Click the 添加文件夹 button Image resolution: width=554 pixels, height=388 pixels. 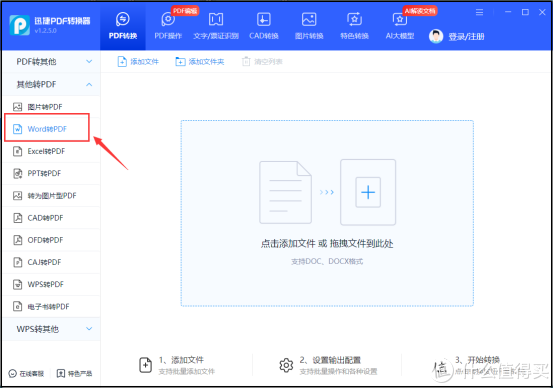click(200, 62)
